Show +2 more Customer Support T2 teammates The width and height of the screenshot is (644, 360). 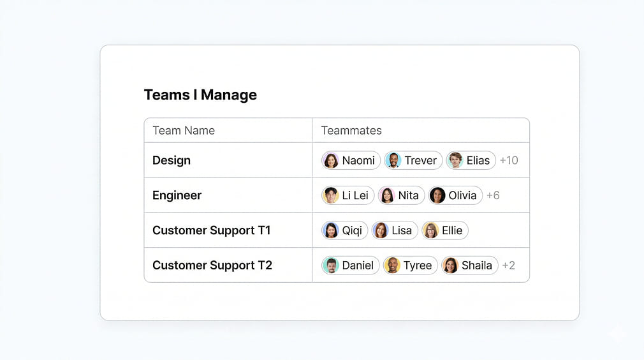[508, 266]
